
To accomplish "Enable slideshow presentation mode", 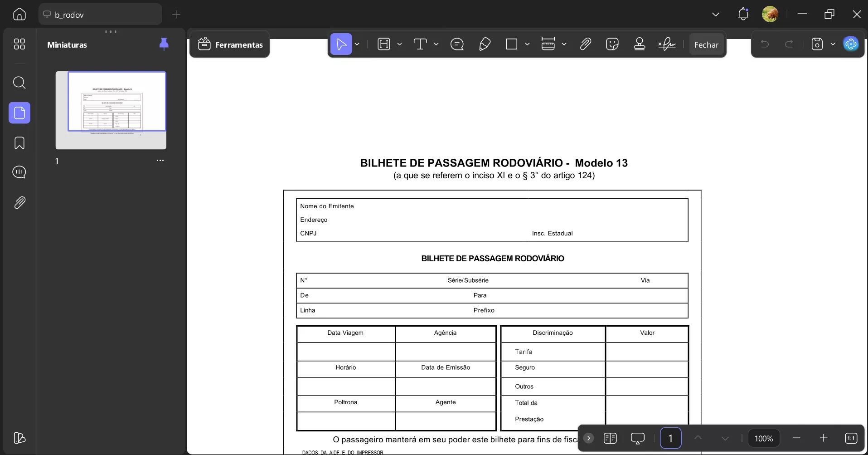I will [638, 438].
